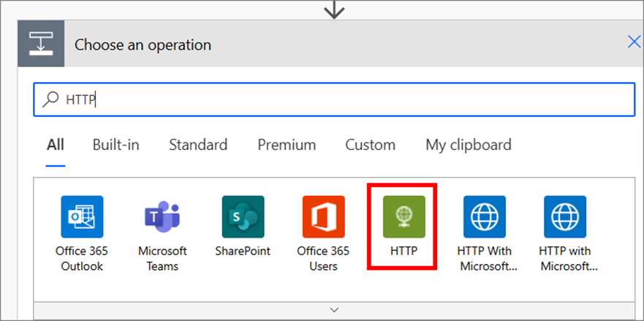Show the Standard connectors tab

coord(198,145)
